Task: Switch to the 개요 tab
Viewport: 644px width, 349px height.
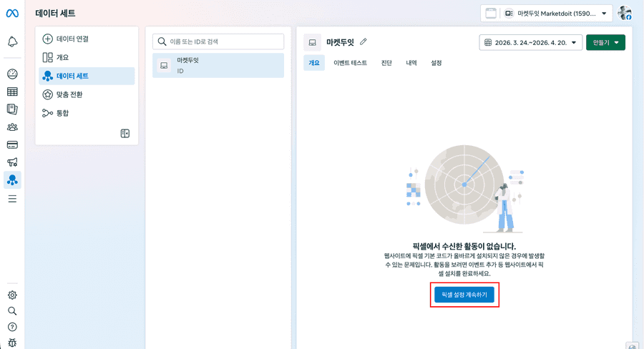Action: coord(314,63)
